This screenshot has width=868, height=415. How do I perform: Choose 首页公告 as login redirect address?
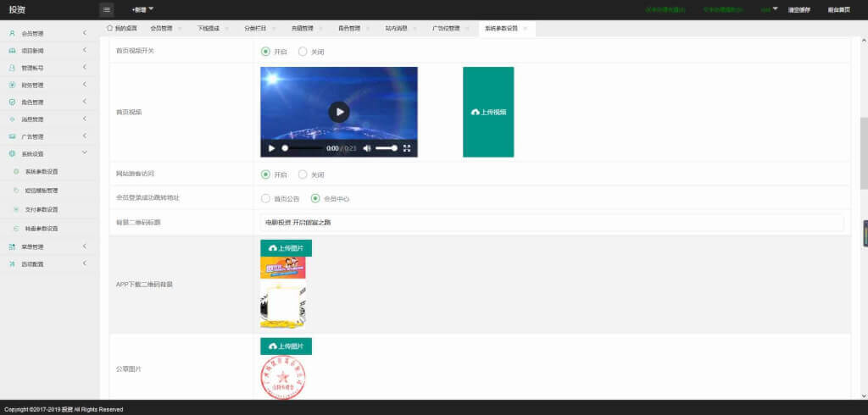[x=265, y=198]
